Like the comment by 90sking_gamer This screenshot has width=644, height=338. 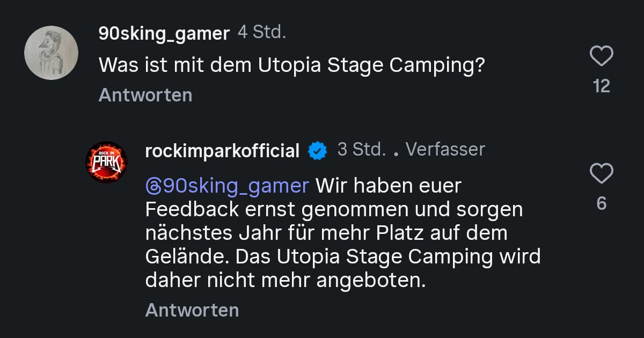[601, 56]
